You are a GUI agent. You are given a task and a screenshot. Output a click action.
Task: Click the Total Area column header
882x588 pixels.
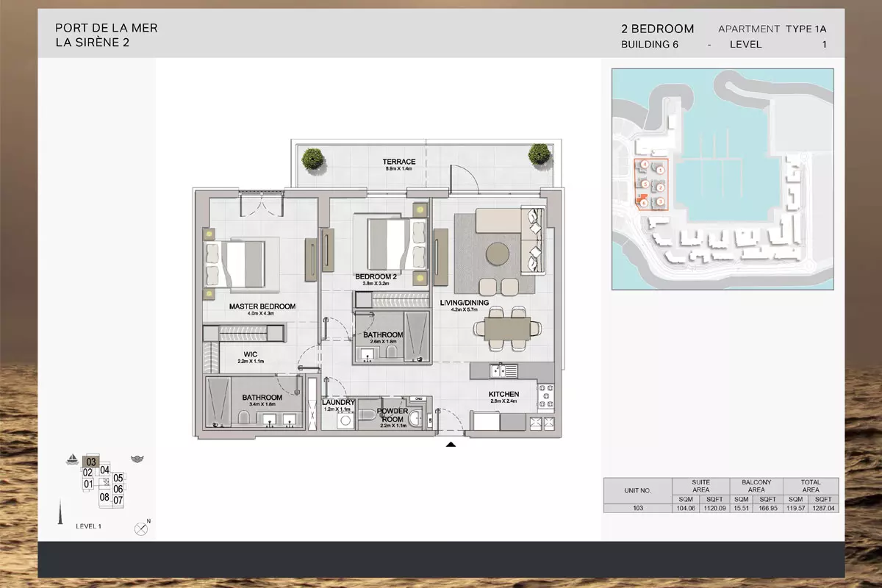pyautogui.click(x=811, y=486)
